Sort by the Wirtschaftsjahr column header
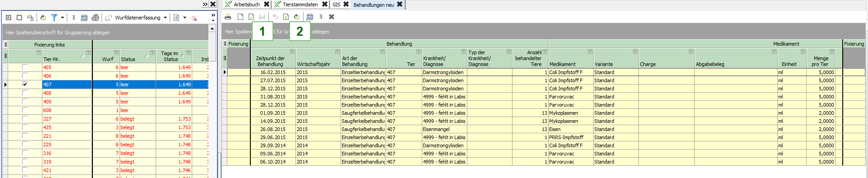This screenshot has width=868, height=178. click(x=318, y=58)
